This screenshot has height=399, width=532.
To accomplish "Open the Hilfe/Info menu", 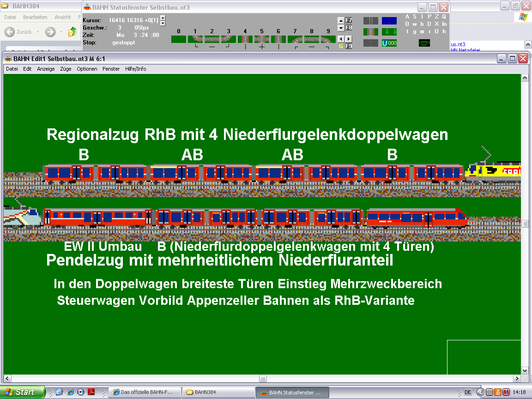I will pos(136,69).
